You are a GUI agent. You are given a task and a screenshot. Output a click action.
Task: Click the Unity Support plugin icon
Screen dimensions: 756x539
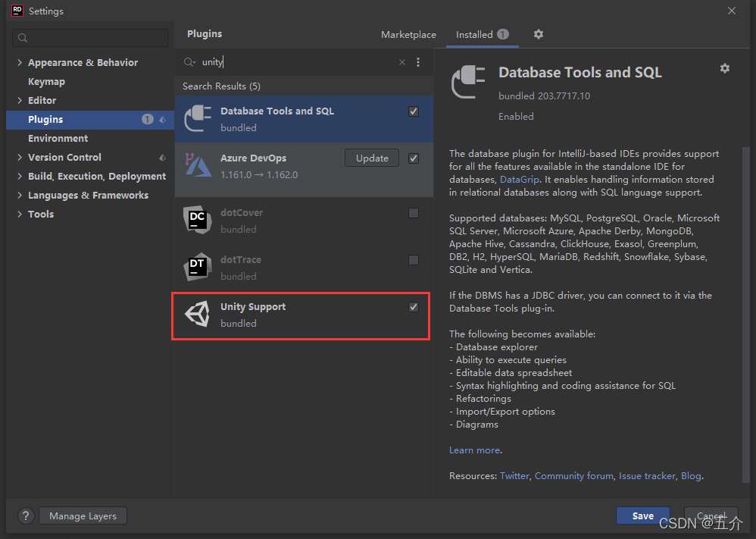[197, 314]
